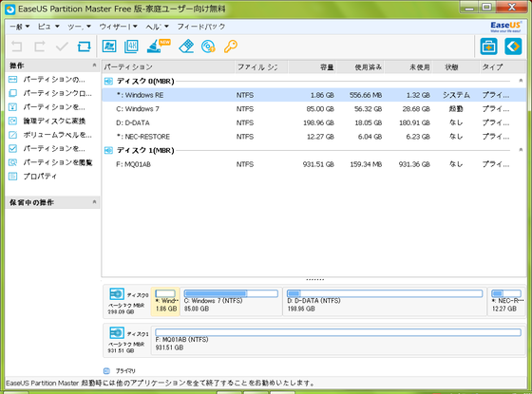Click the pane splitter dots handle

(315, 280)
